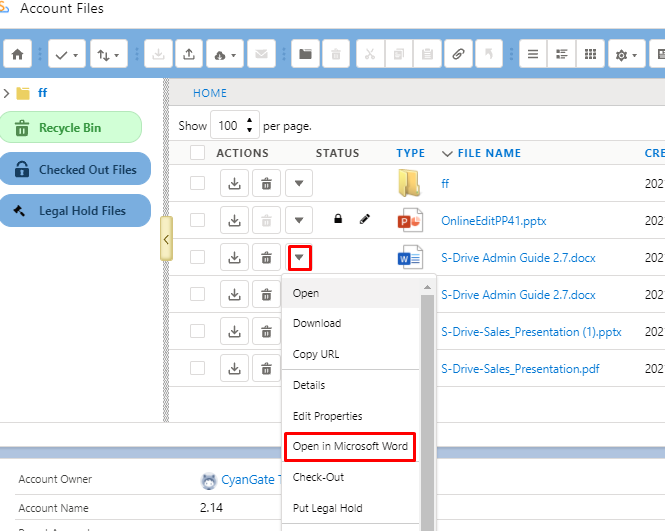
Task: Open actions dropdown for OnlineEditPP41.pptx
Action: [299, 220]
